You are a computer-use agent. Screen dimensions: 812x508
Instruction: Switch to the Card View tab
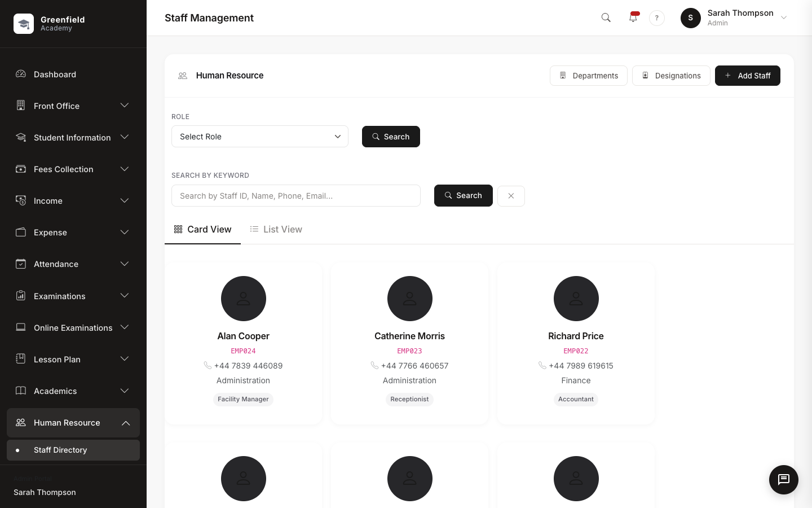pos(202,229)
